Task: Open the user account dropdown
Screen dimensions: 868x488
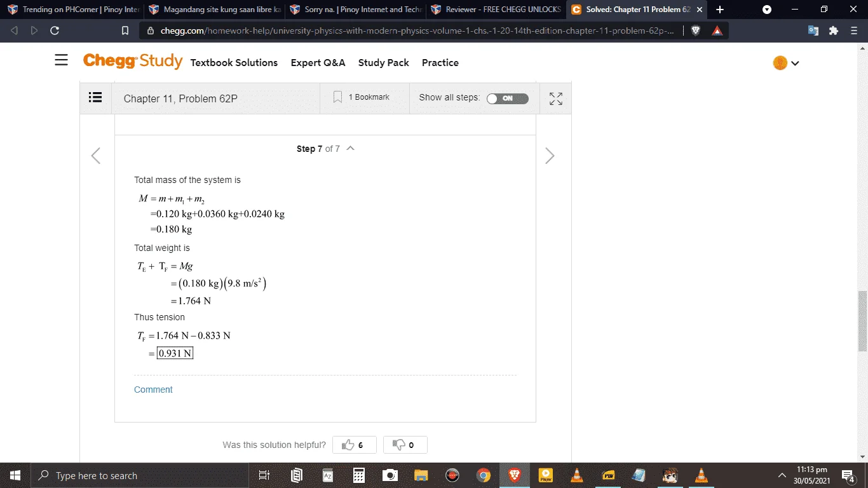Action: click(x=786, y=63)
